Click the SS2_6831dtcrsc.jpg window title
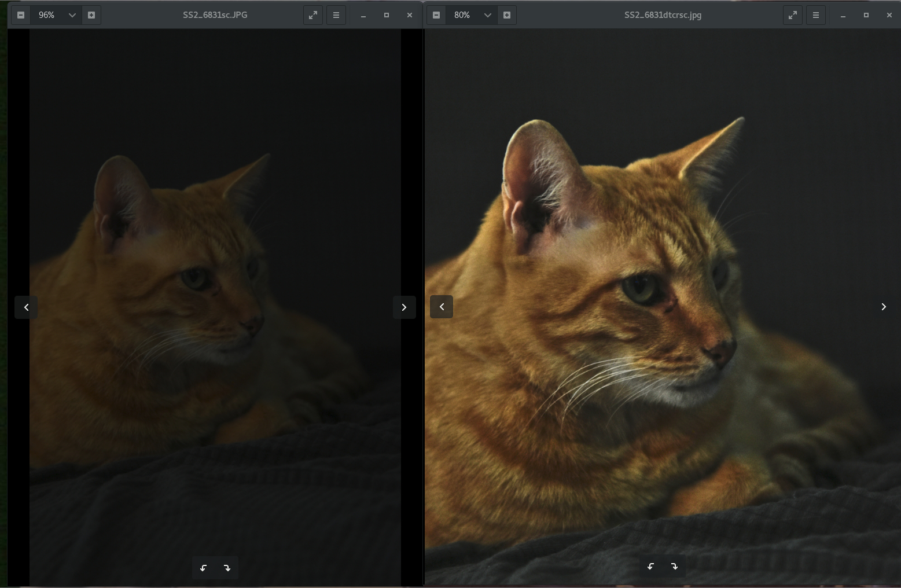Viewport: 901px width, 588px height. point(663,15)
